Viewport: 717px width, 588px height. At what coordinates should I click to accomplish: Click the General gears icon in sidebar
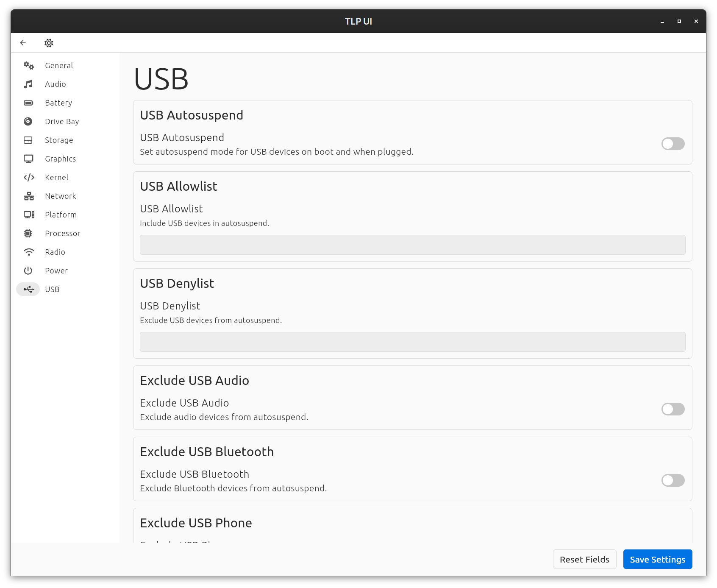(28, 65)
